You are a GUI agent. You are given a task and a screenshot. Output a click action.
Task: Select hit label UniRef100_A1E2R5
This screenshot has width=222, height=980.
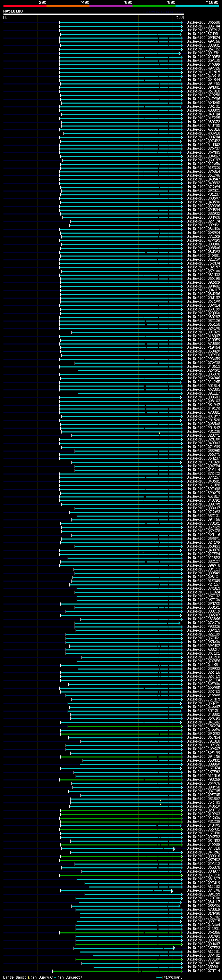tap(203, 118)
